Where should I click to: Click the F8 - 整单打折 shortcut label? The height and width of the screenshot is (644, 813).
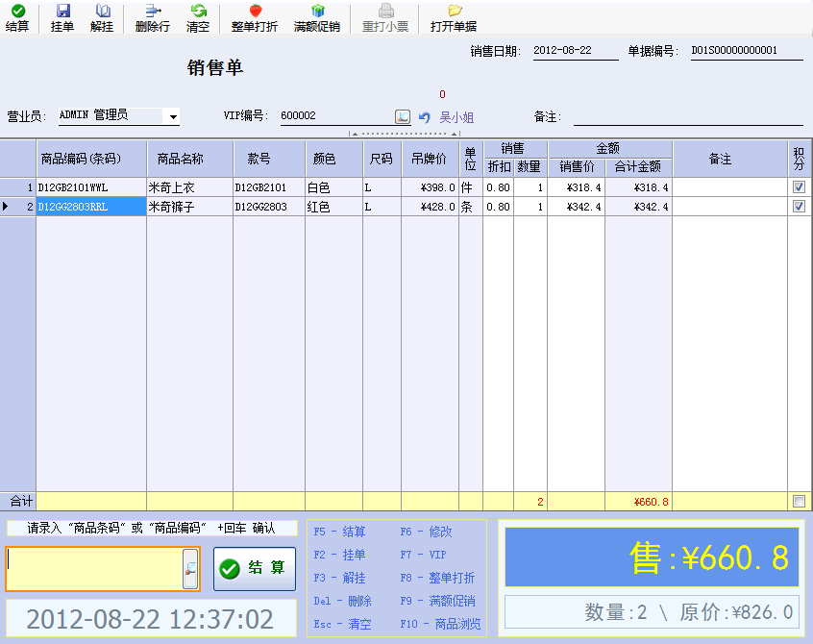click(x=437, y=578)
